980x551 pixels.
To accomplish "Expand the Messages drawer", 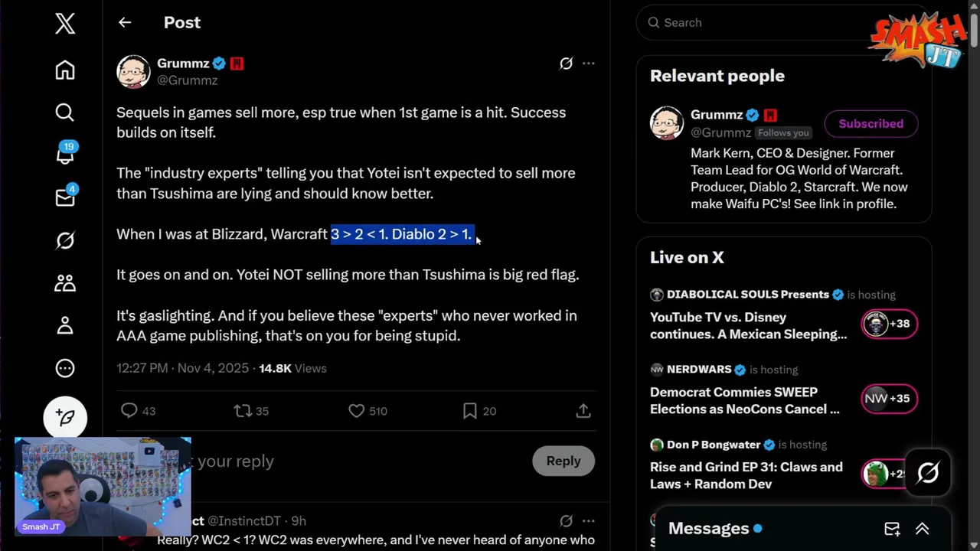I will 922,529.
